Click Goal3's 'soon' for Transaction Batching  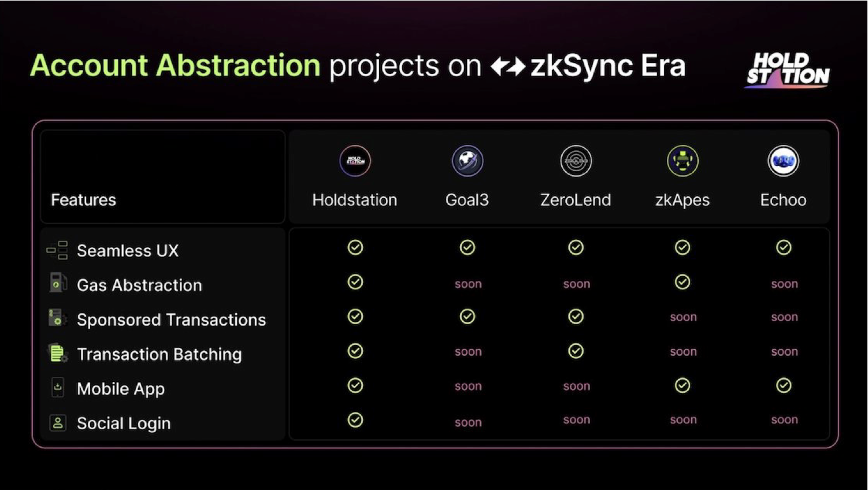click(468, 352)
